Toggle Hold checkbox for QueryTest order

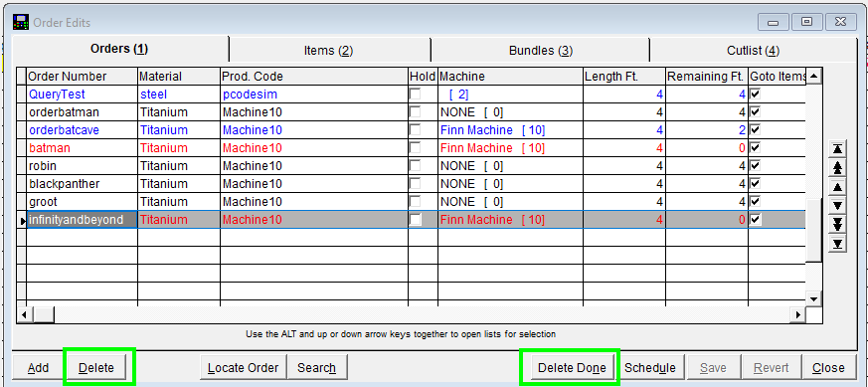[x=415, y=95]
